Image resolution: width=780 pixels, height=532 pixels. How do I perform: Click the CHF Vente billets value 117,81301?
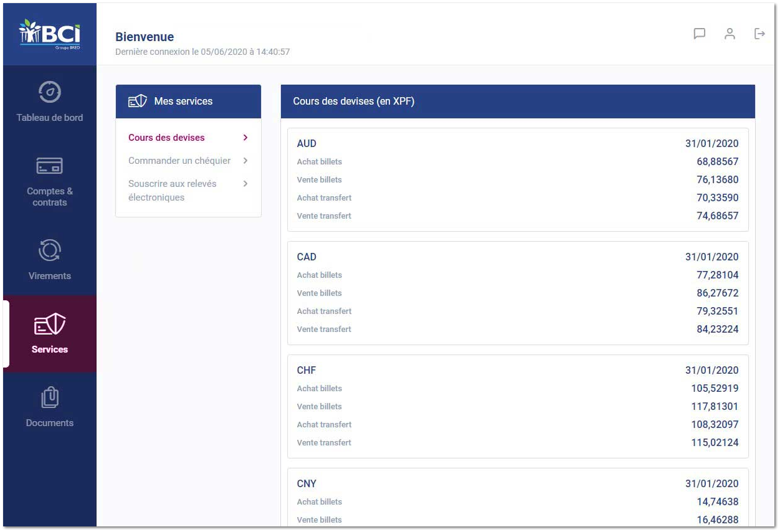pos(715,406)
